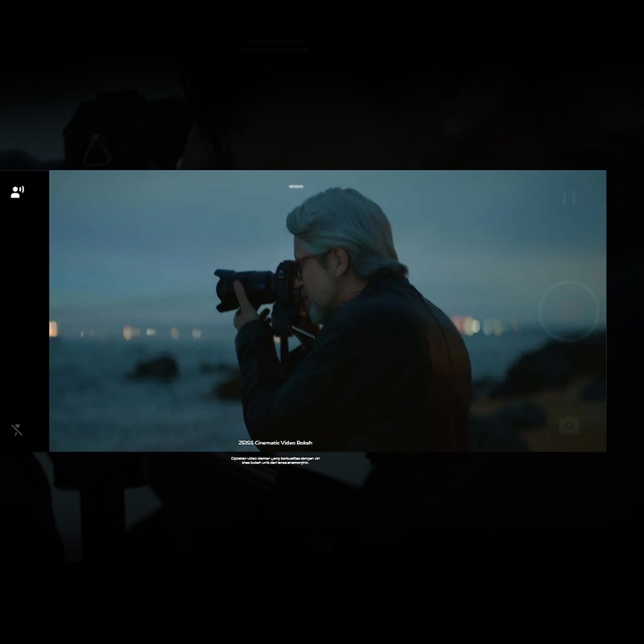
Task: Toggle the voice enhancement person icon
Action: [x=17, y=192]
